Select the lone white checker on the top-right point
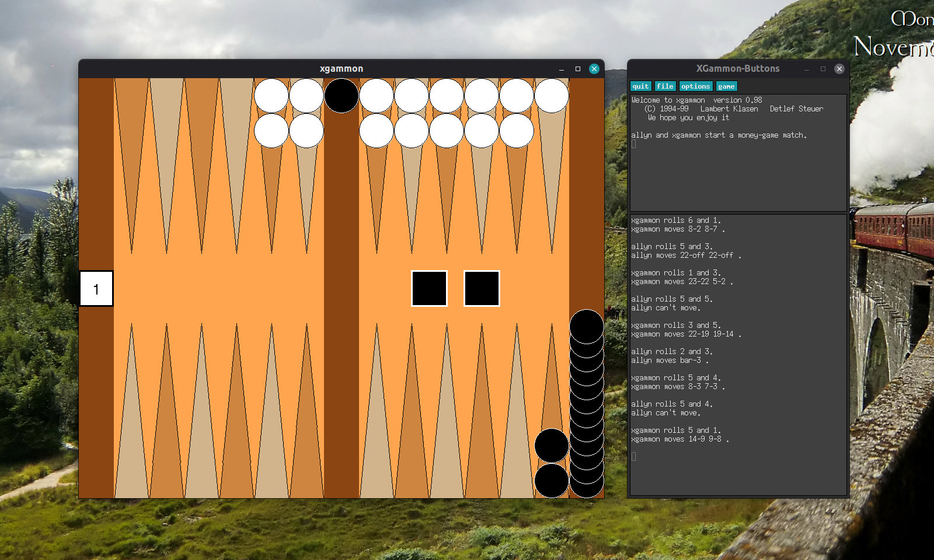This screenshot has width=934, height=560. [x=552, y=96]
